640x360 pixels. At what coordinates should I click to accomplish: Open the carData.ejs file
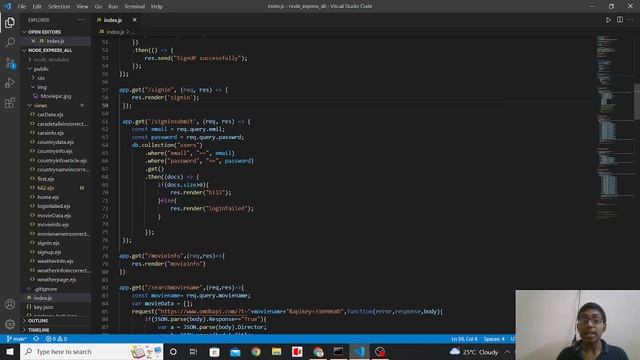click(x=50, y=115)
